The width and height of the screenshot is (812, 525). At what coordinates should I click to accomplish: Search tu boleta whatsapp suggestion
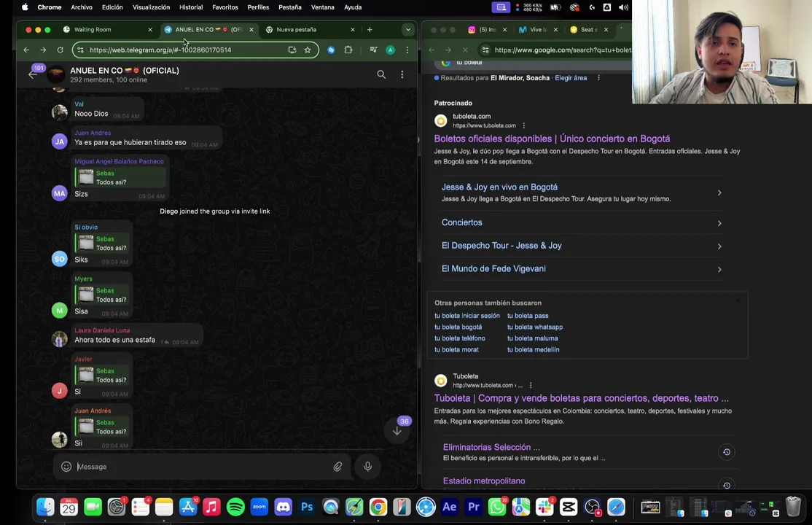click(535, 327)
